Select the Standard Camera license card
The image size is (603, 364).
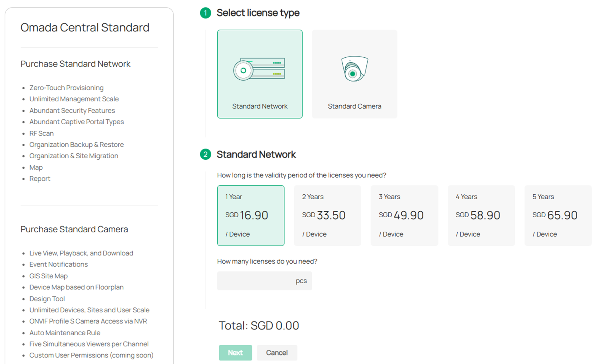354,74
